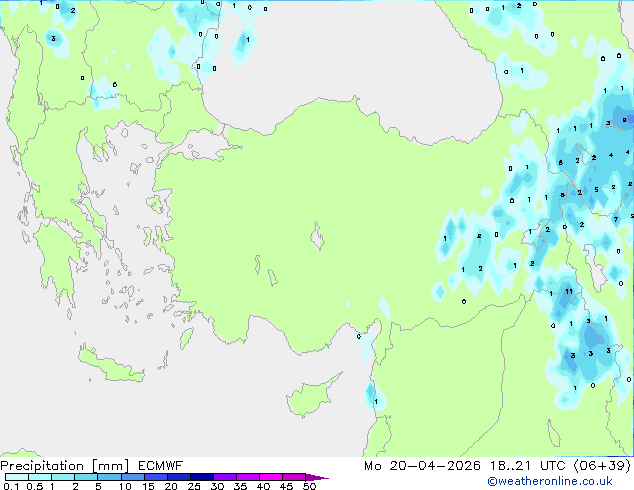The image size is (634, 490).
Task: Click the 25–30 mm dark navy swatch
Action: pos(202,477)
